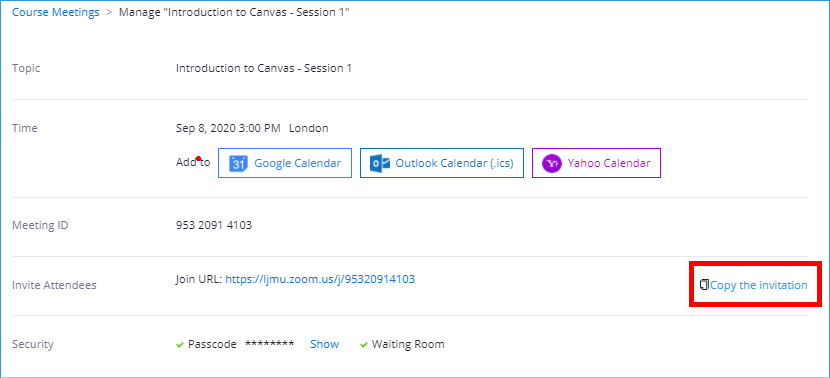This screenshot has height=378, width=830.
Task: Show the hidden meeting passcode
Action: pyautogui.click(x=324, y=344)
